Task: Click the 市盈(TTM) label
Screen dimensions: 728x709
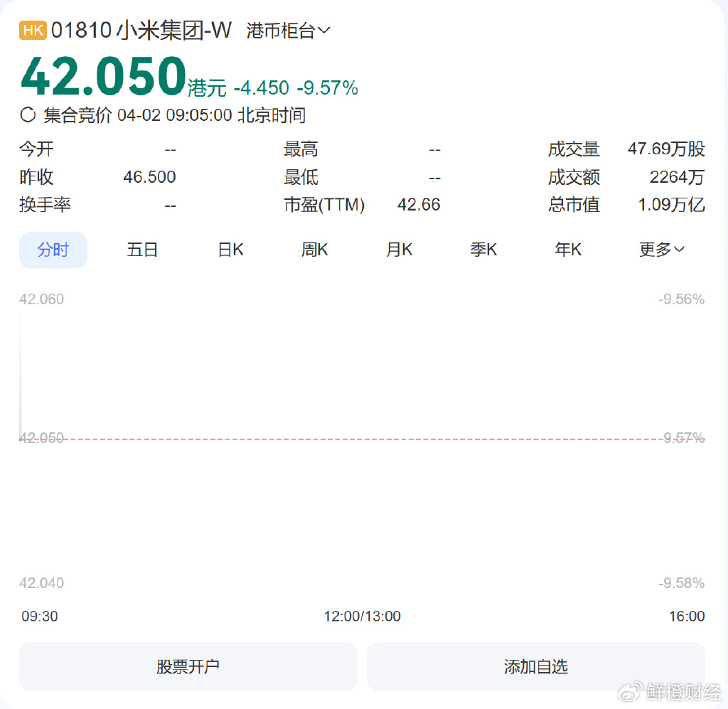Action: click(324, 205)
